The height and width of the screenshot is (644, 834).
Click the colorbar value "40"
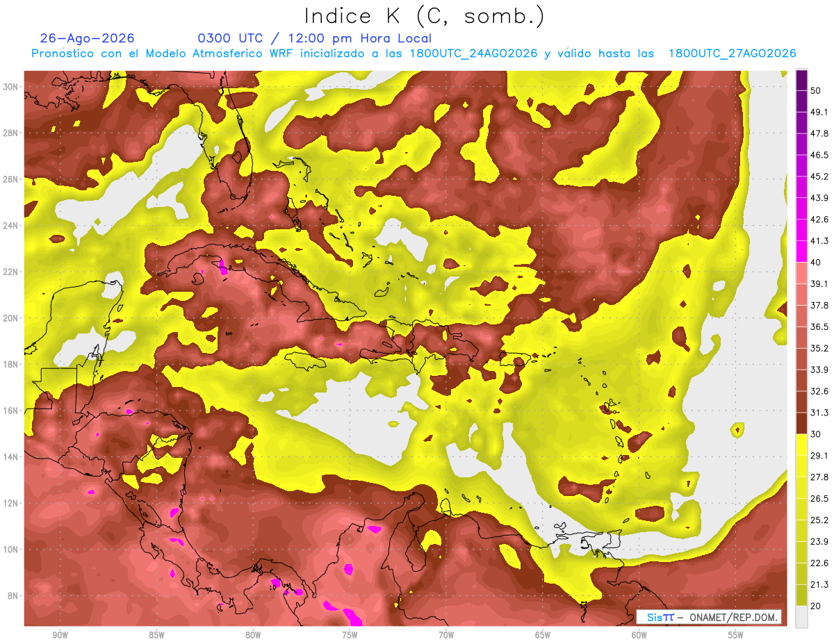tap(816, 263)
